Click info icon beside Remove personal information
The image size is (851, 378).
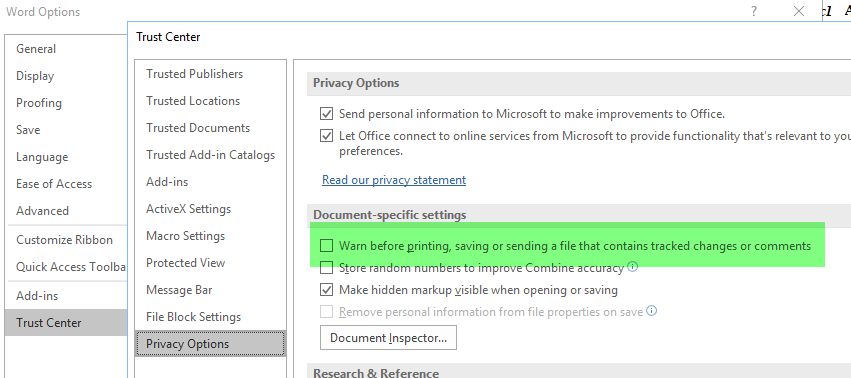coord(652,311)
